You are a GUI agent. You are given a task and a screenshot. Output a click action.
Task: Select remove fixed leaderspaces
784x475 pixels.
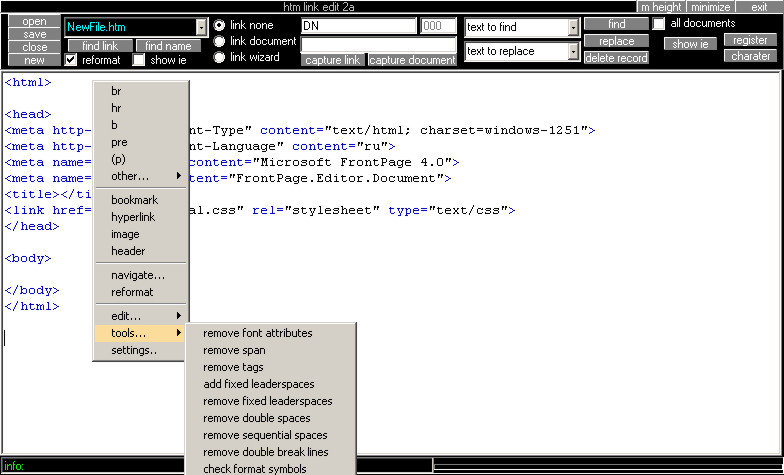[x=270, y=401]
